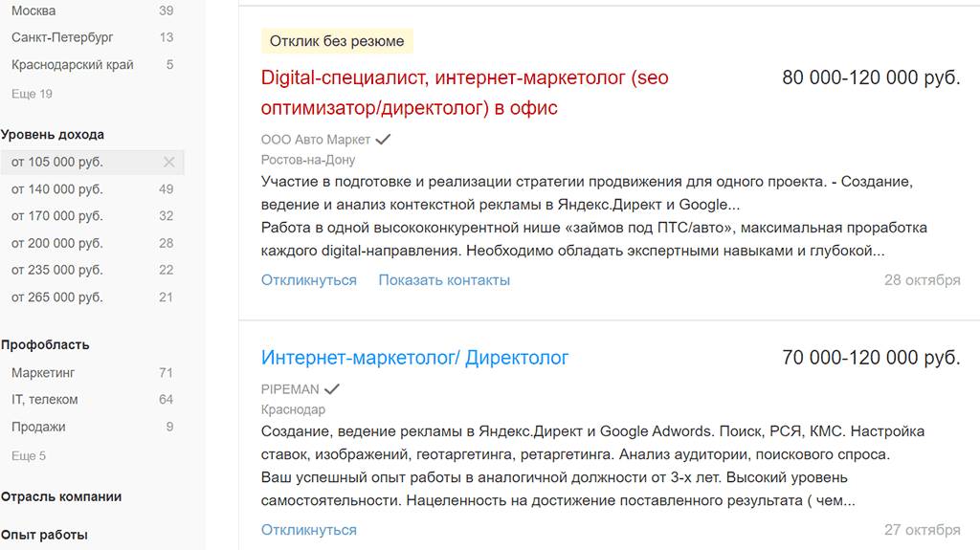Pick income level от 265 000 руб.
Image resolution: width=980 pixels, height=550 pixels.
pos(57,297)
